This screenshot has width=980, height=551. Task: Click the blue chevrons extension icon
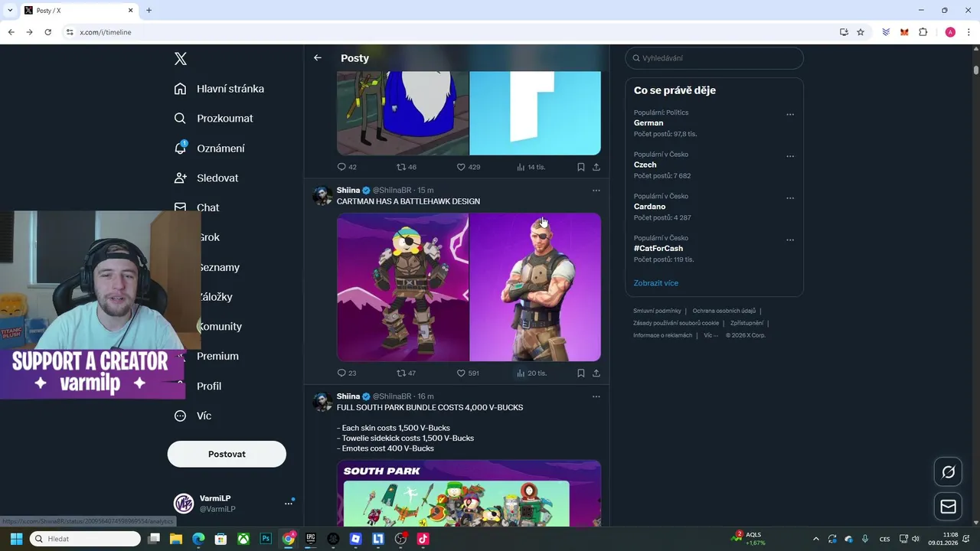pos(886,32)
